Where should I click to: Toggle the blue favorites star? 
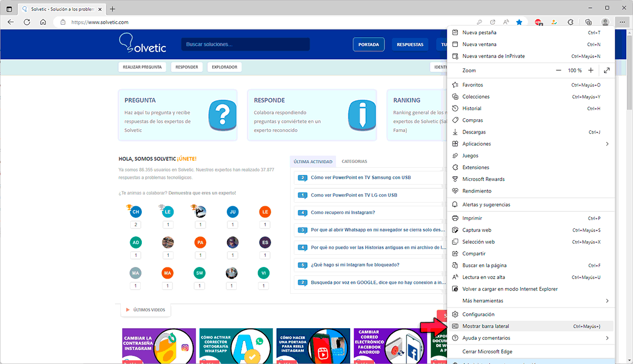(x=519, y=22)
